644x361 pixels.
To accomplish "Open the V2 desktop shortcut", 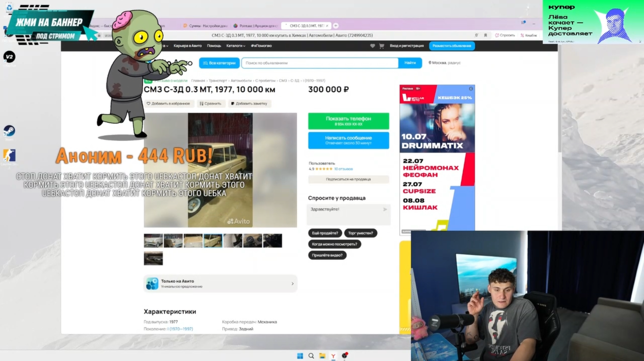I will pyautogui.click(x=9, y=57).
